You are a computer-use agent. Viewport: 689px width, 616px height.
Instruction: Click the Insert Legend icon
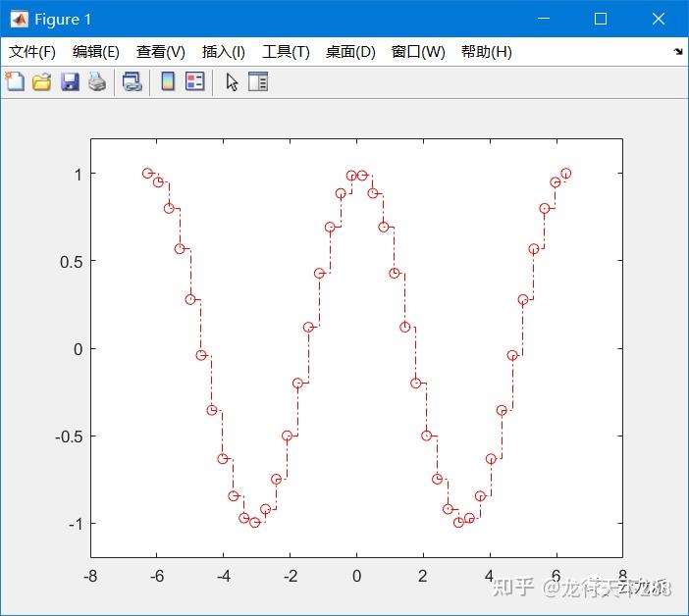tap(195, 81)
